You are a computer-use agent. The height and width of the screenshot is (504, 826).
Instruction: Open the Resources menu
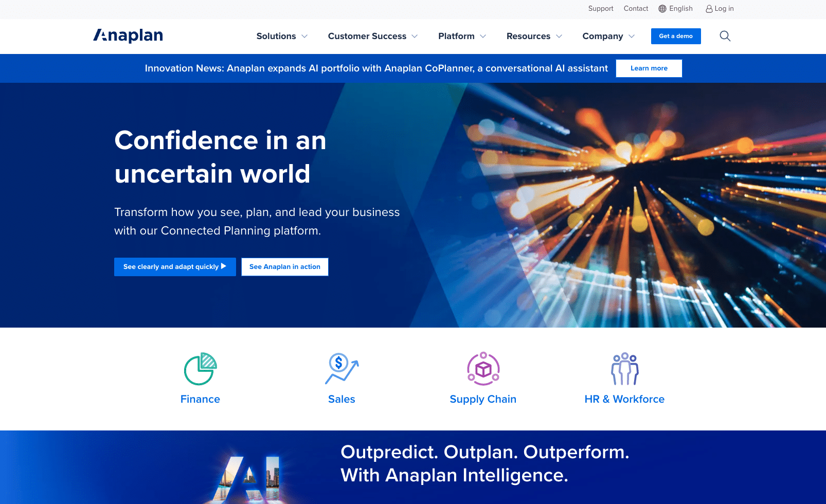[x=528, y=36]
